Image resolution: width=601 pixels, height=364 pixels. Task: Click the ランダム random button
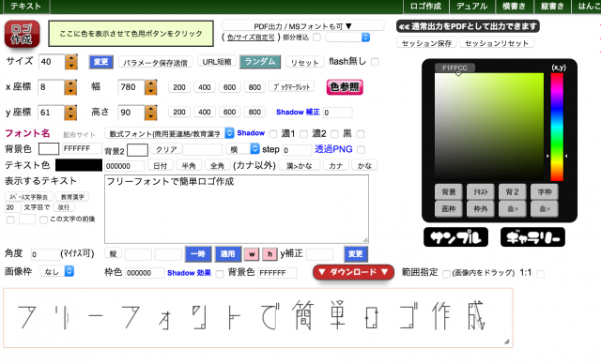tap(260, 62)
